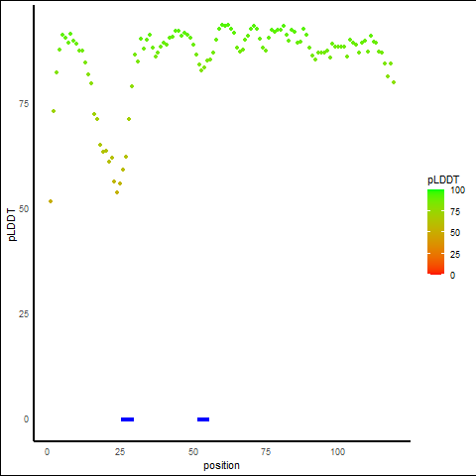Click the legend label 25
476x476 pixels.
pos(455,254)
